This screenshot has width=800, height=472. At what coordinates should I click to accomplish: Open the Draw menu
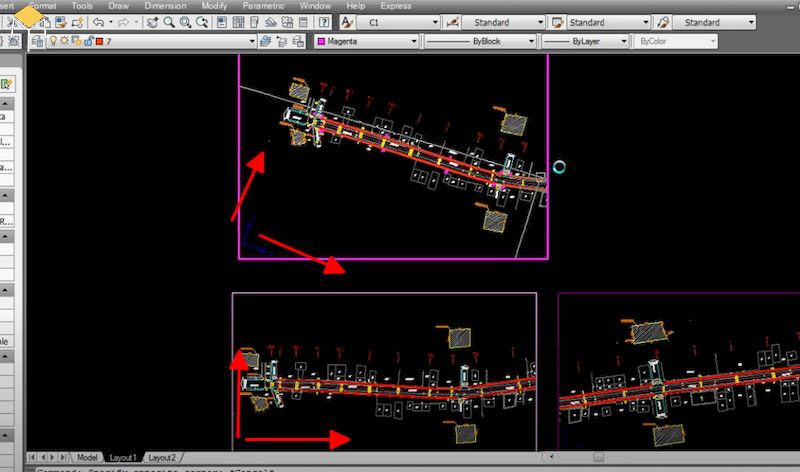119,6
